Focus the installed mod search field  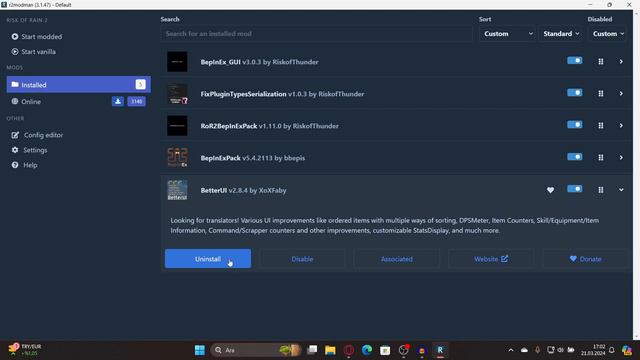tap(317, 34)
